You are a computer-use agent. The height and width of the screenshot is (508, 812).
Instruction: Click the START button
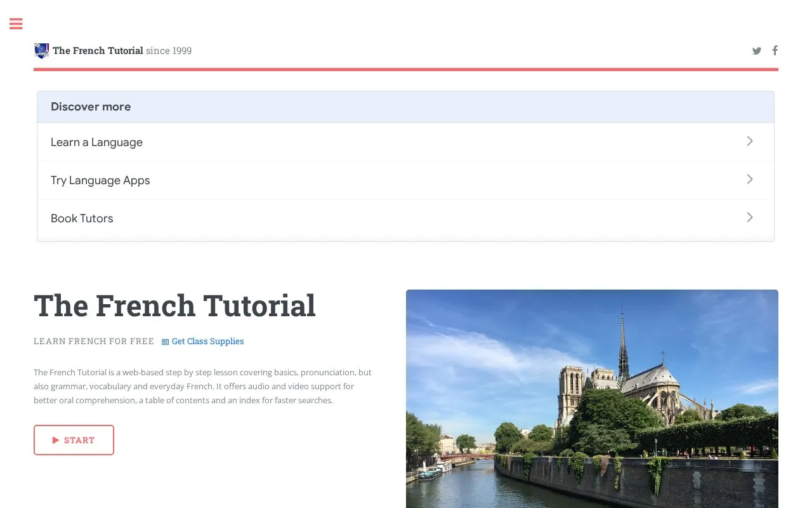point(74,440)
